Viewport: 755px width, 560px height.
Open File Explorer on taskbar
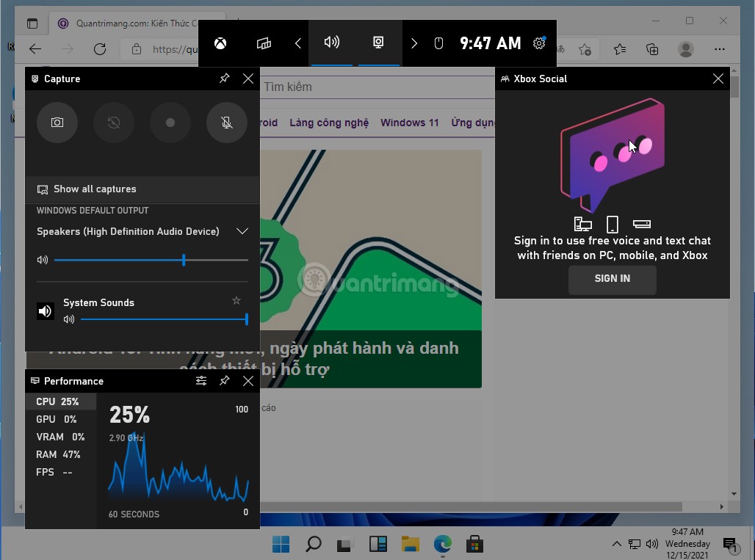[x=411, y=545]
